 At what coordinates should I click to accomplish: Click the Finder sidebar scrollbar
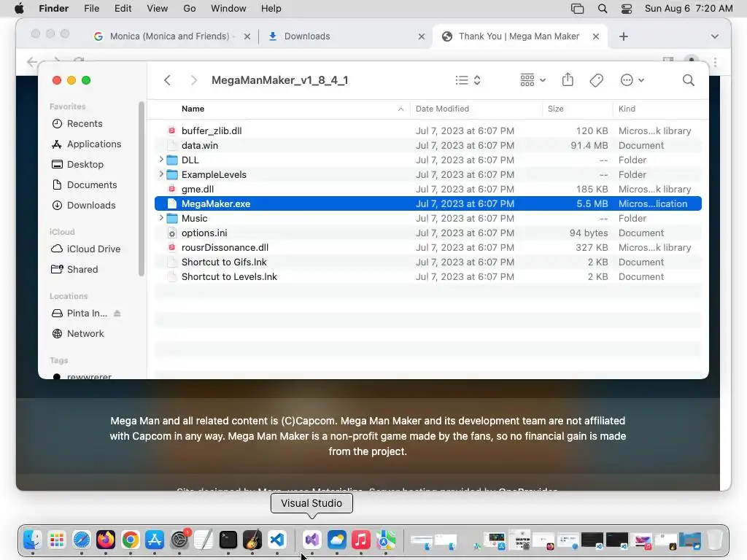click(x=141, y=189)
